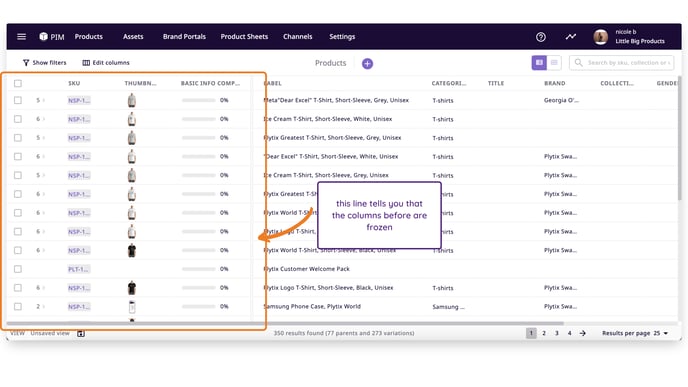Click the save view icon beside Unsaved view
Viewport: 688px width, 387px height.
81,333
